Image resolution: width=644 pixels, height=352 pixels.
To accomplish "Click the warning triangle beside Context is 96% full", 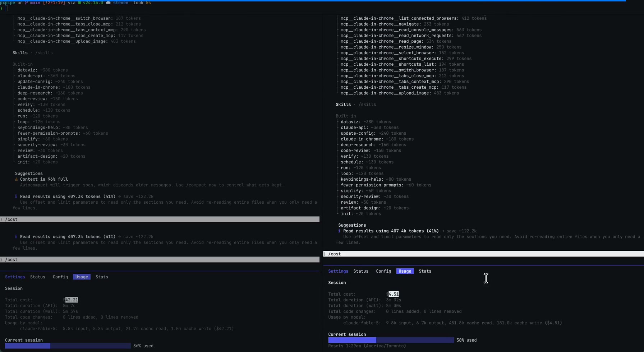I will click(16, 179).
